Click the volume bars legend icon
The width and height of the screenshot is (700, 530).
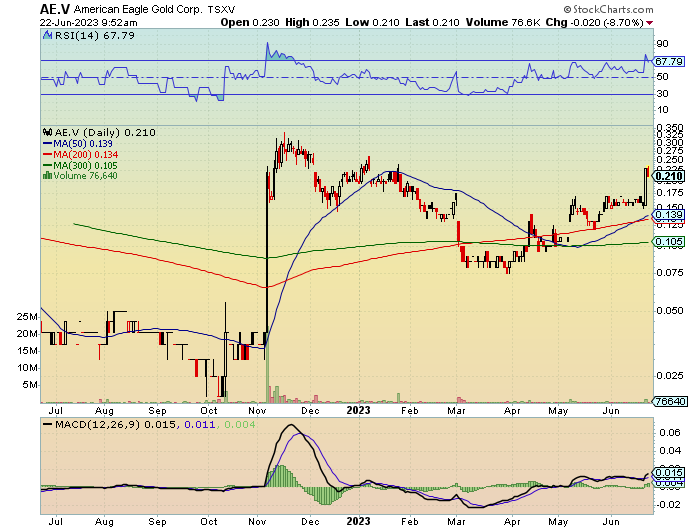click(47, 175)
